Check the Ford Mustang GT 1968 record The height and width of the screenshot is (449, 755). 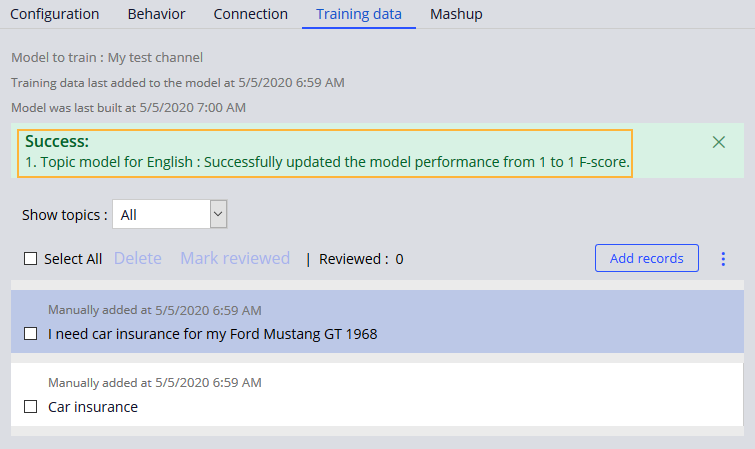click(x=31, y=333)
